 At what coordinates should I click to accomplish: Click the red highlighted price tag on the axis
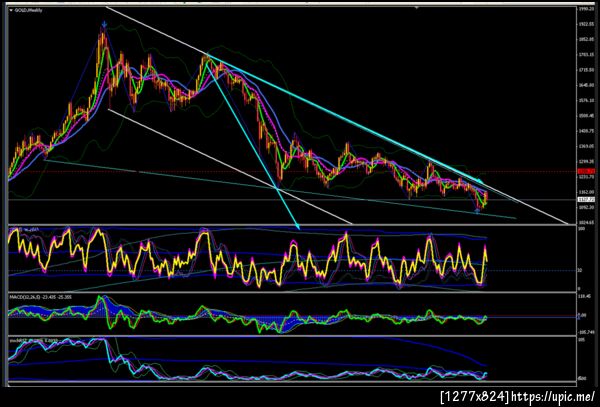click(587, 171)
